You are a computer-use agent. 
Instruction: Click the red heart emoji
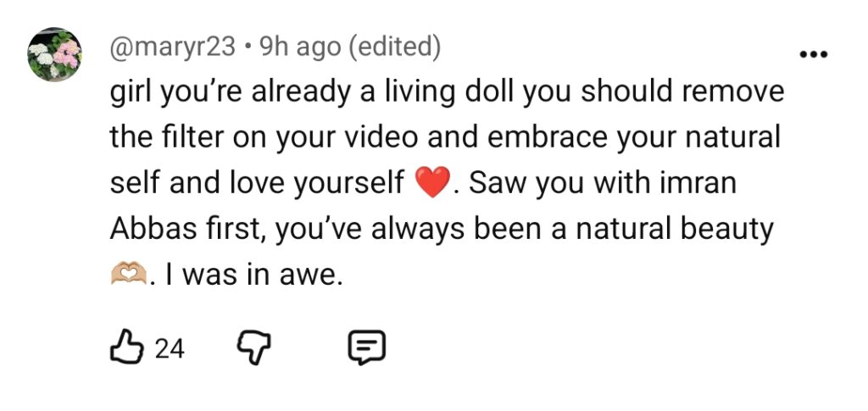433,183
